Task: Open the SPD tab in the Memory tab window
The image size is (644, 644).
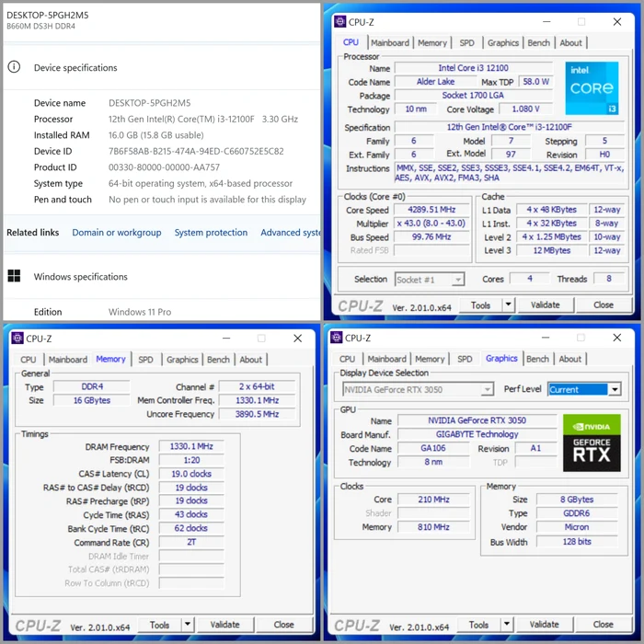Action: pyautogui.click(x=145, y=360)
